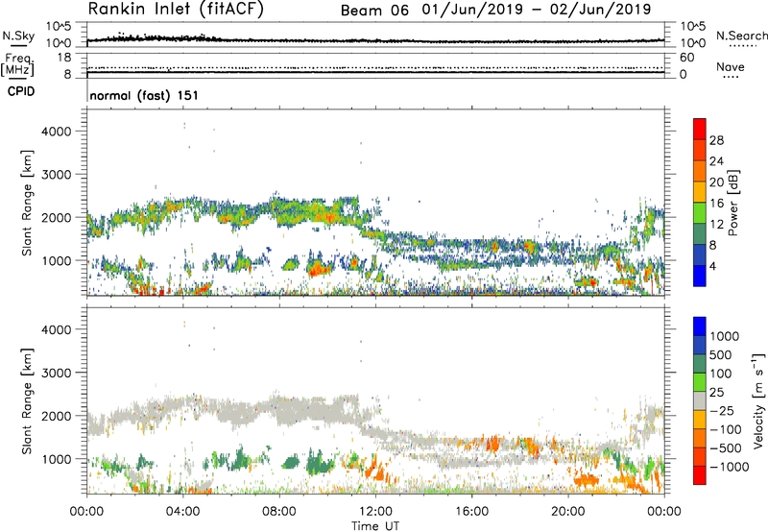Click the 'N.Sky' legend label
Image resolution: width=768 pixels, height=532 pixels.
click(x=18, y=36)
